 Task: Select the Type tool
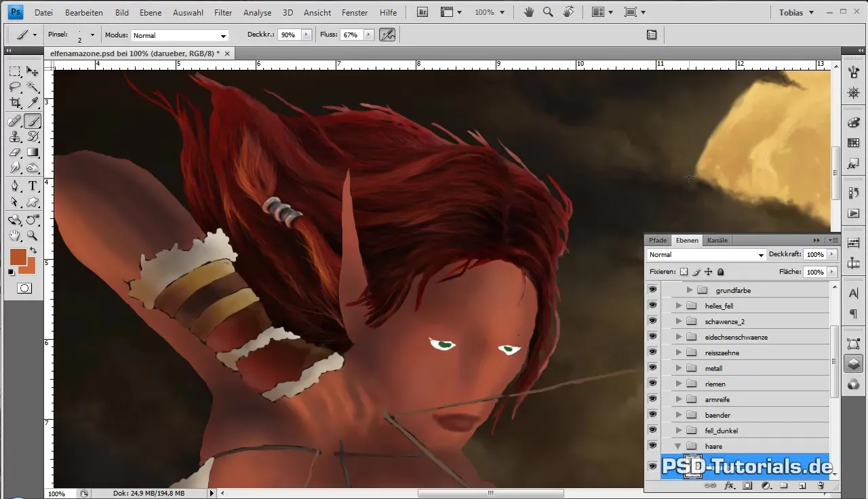tap(33, 186)
